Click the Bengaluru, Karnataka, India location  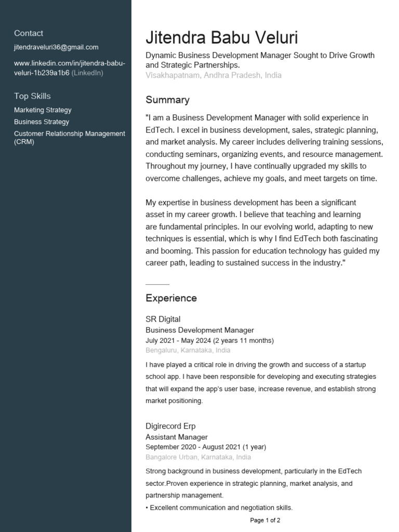(188, 351)
